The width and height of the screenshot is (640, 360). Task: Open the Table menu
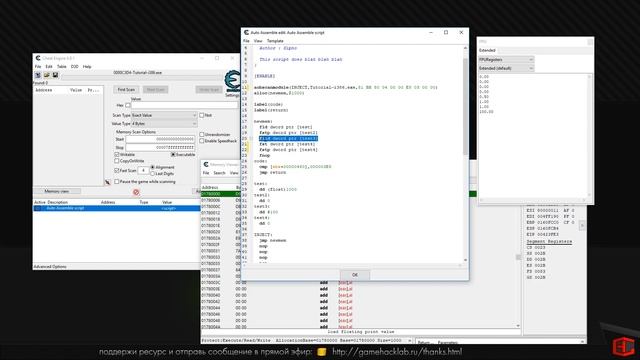[62, 67]
